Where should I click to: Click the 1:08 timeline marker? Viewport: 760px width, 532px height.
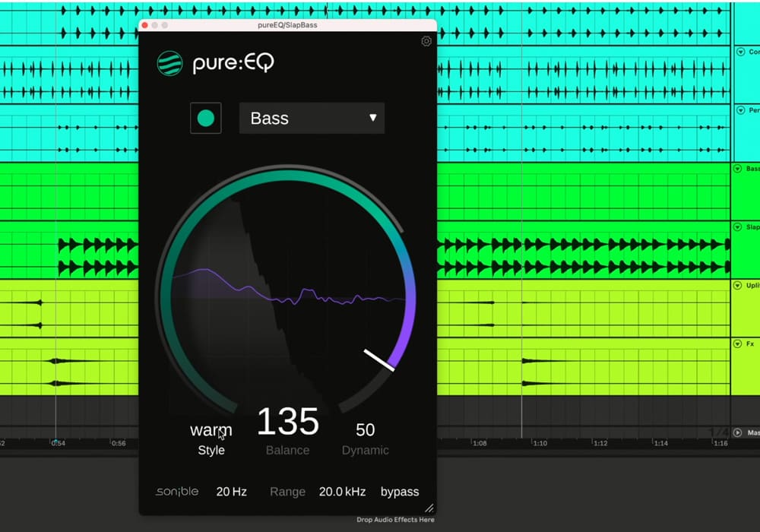click(480, 443)
